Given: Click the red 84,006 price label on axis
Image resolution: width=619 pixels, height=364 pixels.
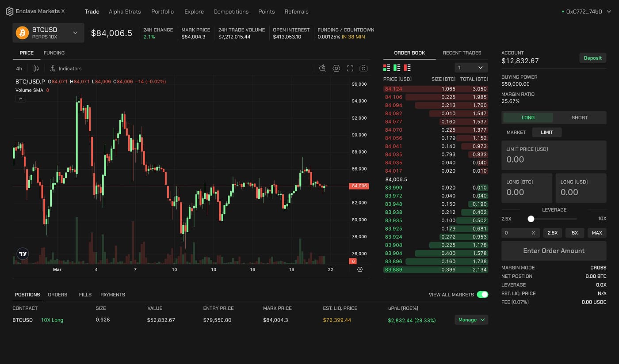Looking at the screenshot, I should tap(359, 186).
